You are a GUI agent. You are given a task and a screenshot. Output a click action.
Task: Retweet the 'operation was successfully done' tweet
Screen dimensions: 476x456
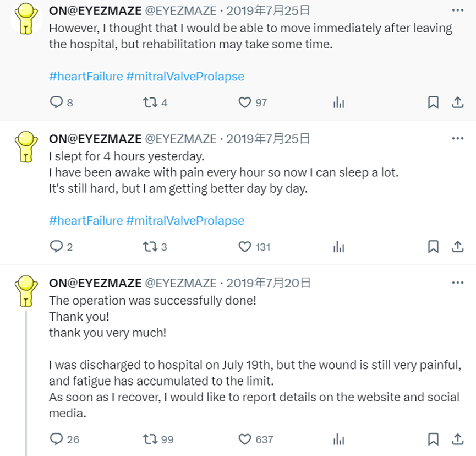click(x=150, y=439)
